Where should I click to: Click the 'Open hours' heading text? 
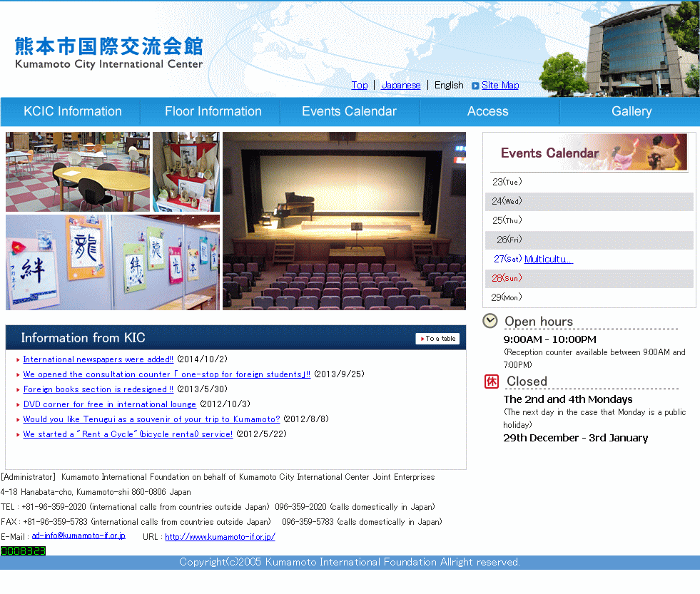539,322
